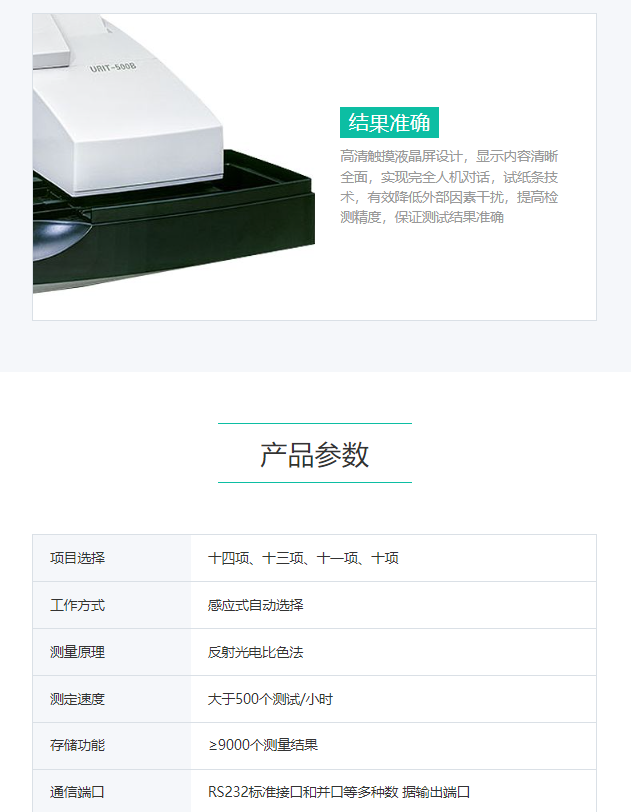The image size is (632, 812).
Task: Click the 通信端口 row label
Action: (x=77, y=792)
